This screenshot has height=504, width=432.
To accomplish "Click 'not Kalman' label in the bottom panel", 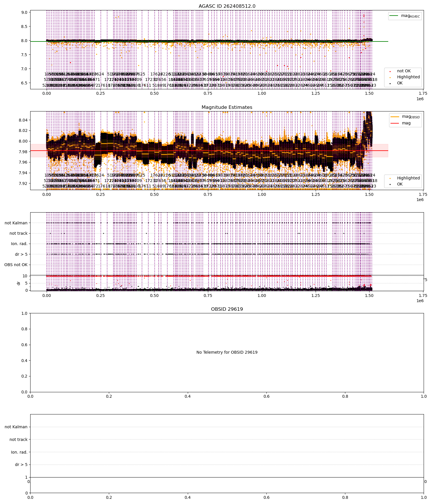I will pos(16,427).
